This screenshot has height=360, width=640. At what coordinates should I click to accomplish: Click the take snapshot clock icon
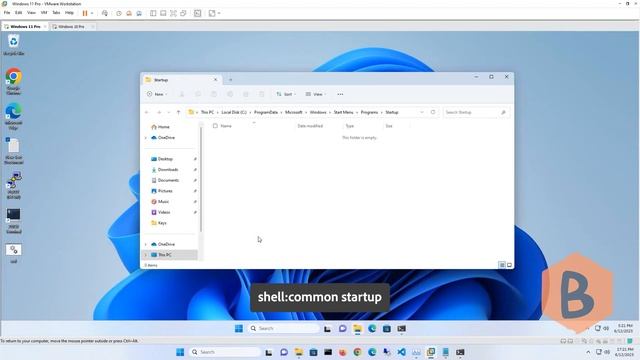[x=119, y=13]
